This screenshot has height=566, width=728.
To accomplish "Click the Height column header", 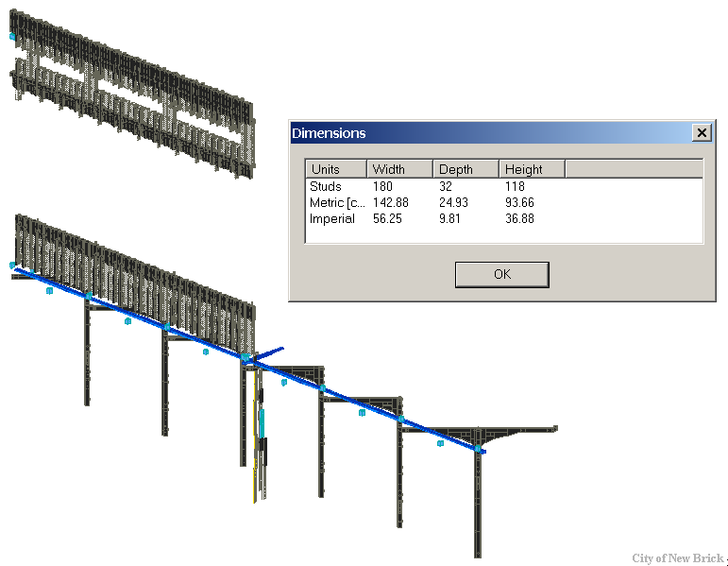I will pos(532,169).
